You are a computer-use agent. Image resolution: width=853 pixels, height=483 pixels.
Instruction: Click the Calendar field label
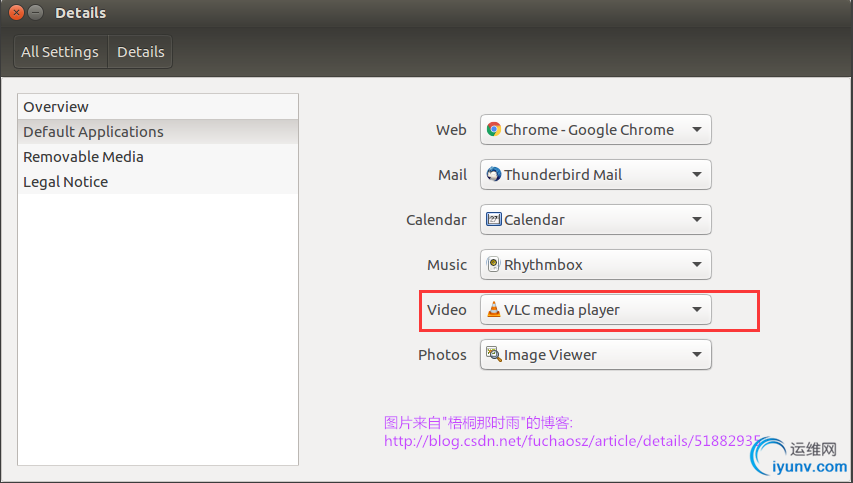pos(436,220)
